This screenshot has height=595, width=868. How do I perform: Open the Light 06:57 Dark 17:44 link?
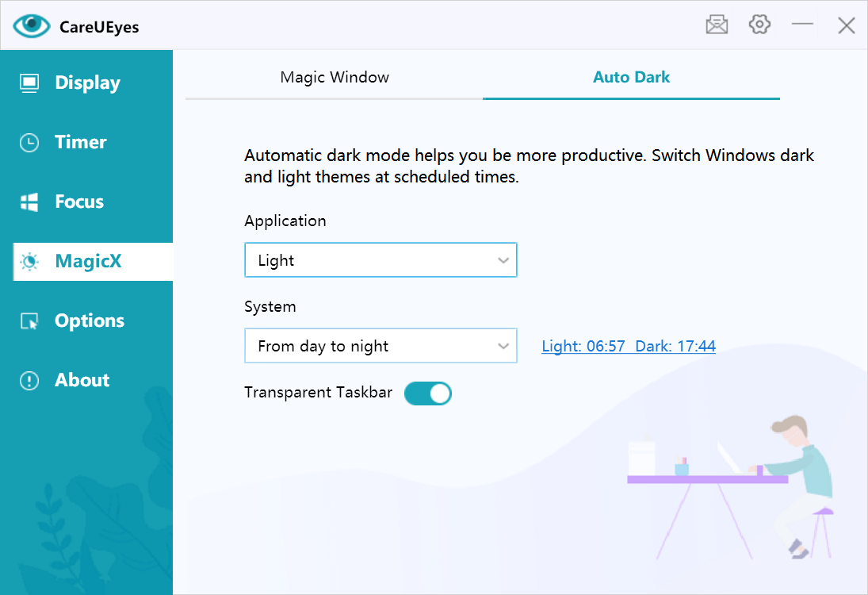[628, 346]
